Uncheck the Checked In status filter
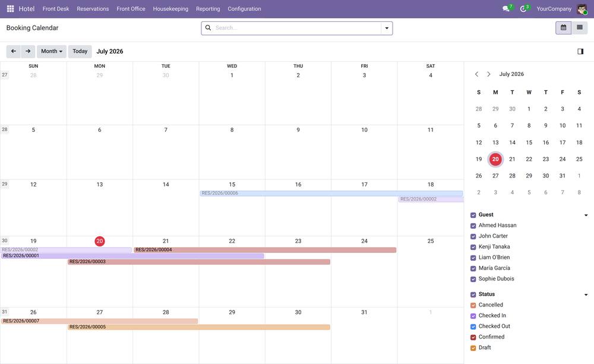Image resolution: width=594 pixels, height=364 pixels. (x=473, y=316)
